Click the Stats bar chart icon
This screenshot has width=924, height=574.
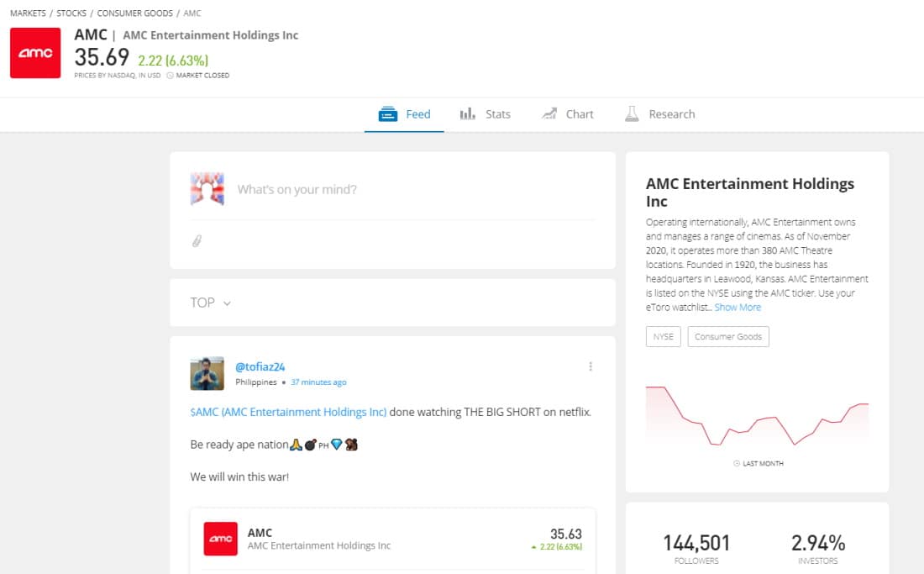[467, 113]
